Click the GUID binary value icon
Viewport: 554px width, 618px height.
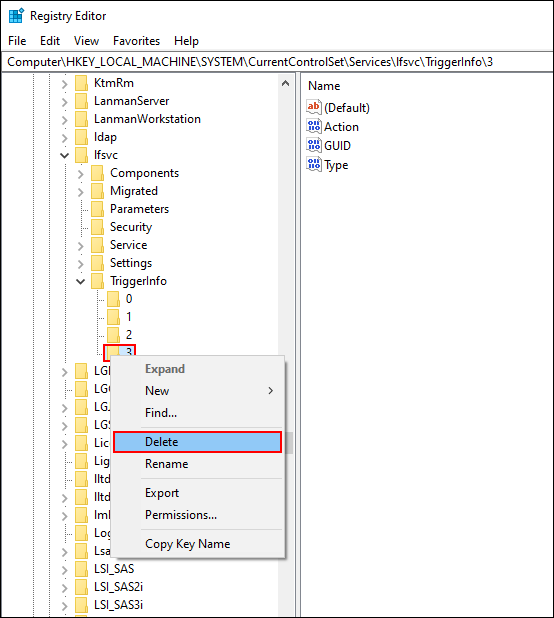point(314,145)
